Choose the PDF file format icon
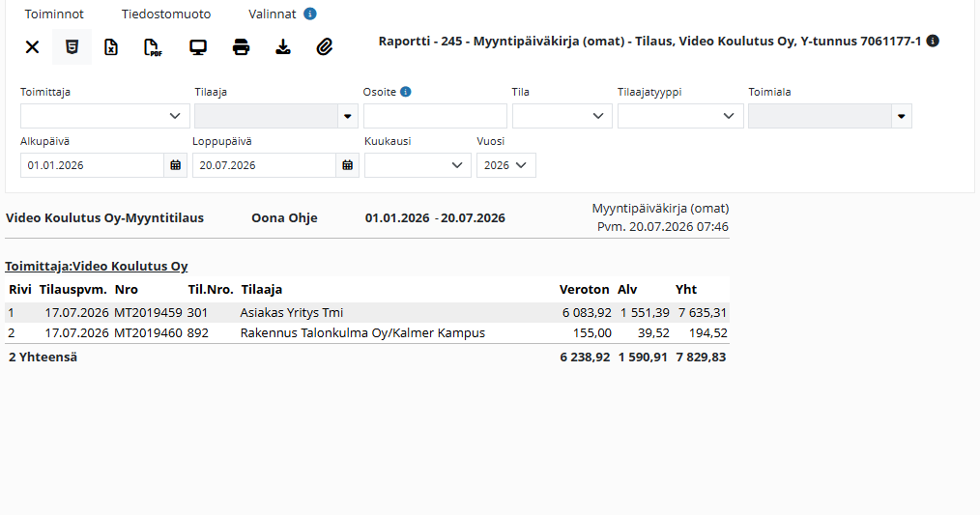The width and height of the screenshot is (980, 515). point(153,47)
